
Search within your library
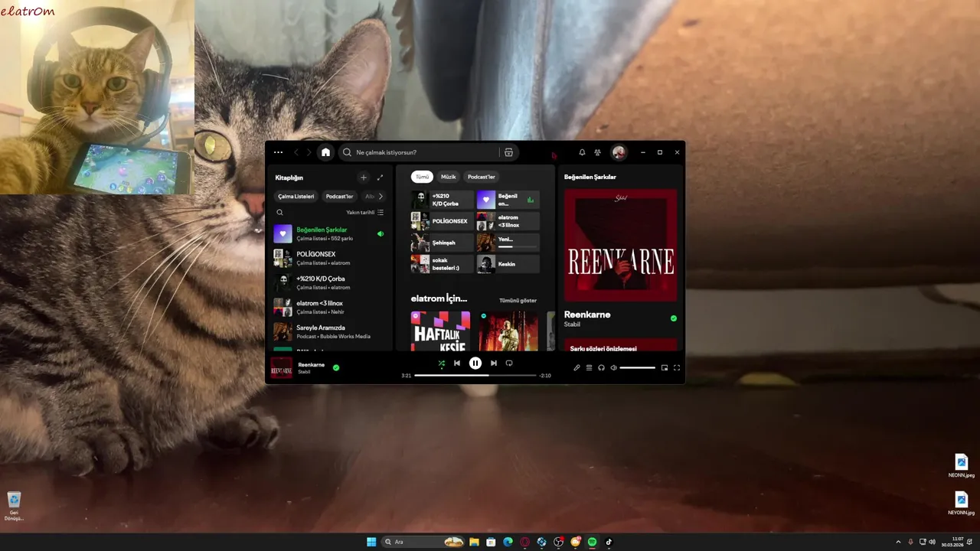coord(279,212)
